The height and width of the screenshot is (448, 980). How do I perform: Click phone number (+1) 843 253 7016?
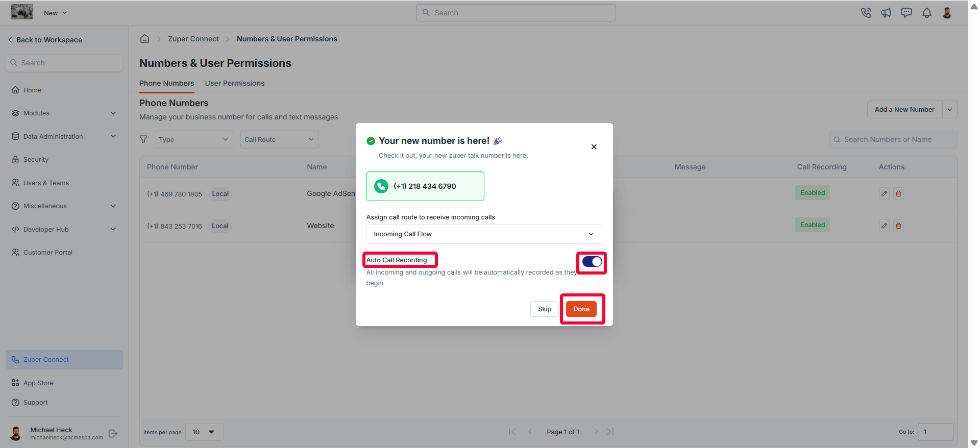(175, 226)
